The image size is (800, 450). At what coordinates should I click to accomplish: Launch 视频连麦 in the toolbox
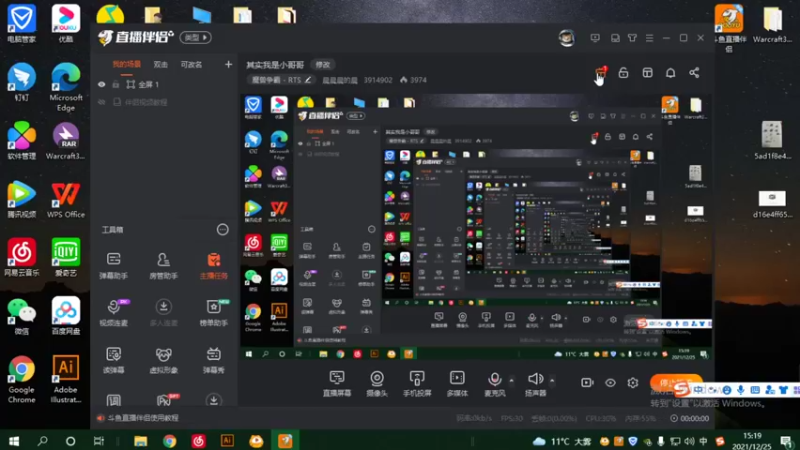(x=113, y=312)
